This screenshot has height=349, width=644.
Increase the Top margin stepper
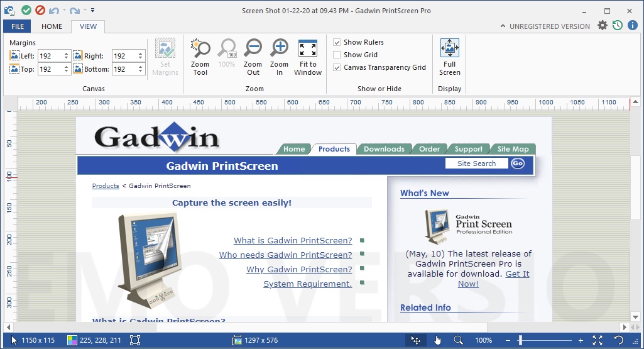click(x=66, y=67)
